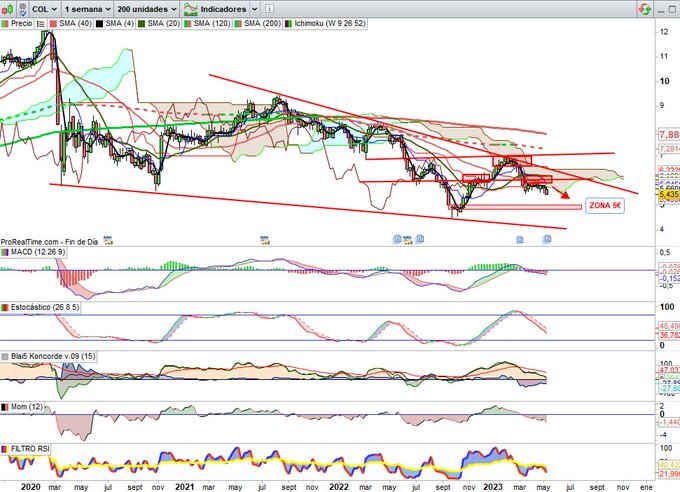Click the price axis value 10
This screenshot has height=492, width=680.
click(664, 81)
